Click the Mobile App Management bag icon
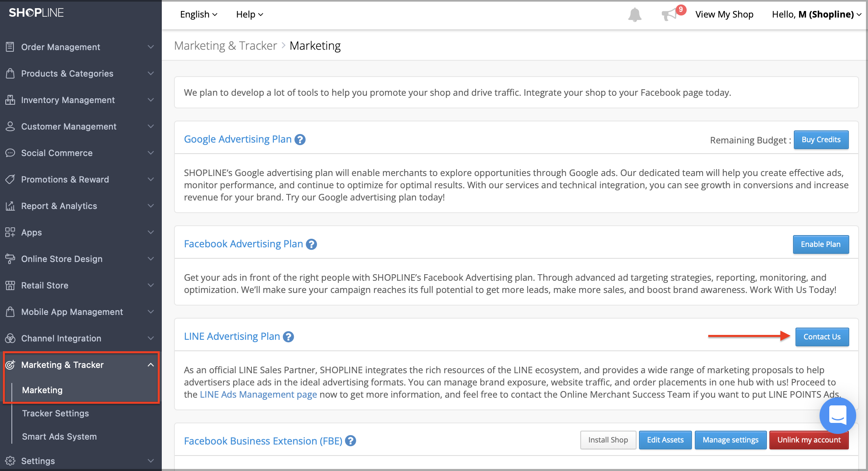Viewport: 868px width, 471px height. click(x=10, y=312)
